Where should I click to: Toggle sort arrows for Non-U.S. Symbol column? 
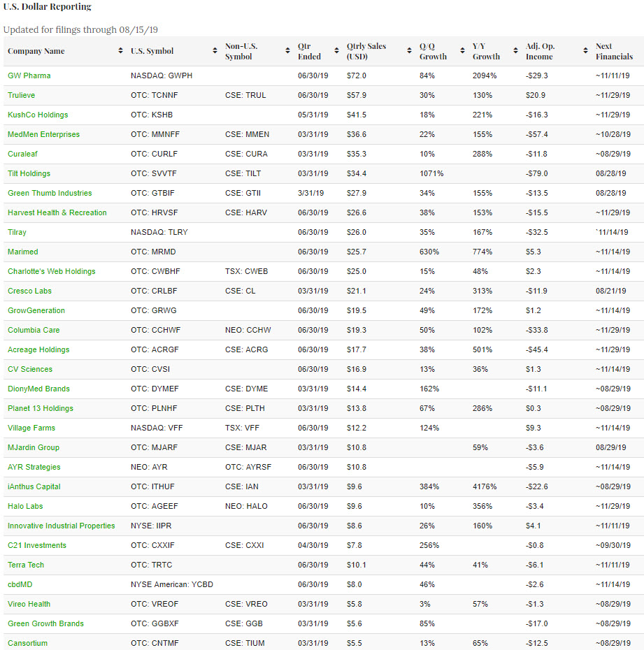[287, 52]
